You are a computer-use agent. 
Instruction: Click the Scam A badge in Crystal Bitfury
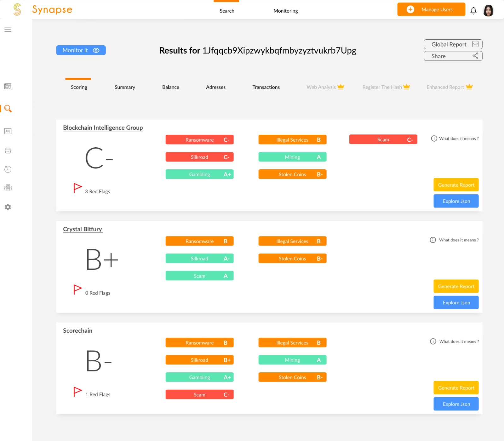(x=200, y=276)
